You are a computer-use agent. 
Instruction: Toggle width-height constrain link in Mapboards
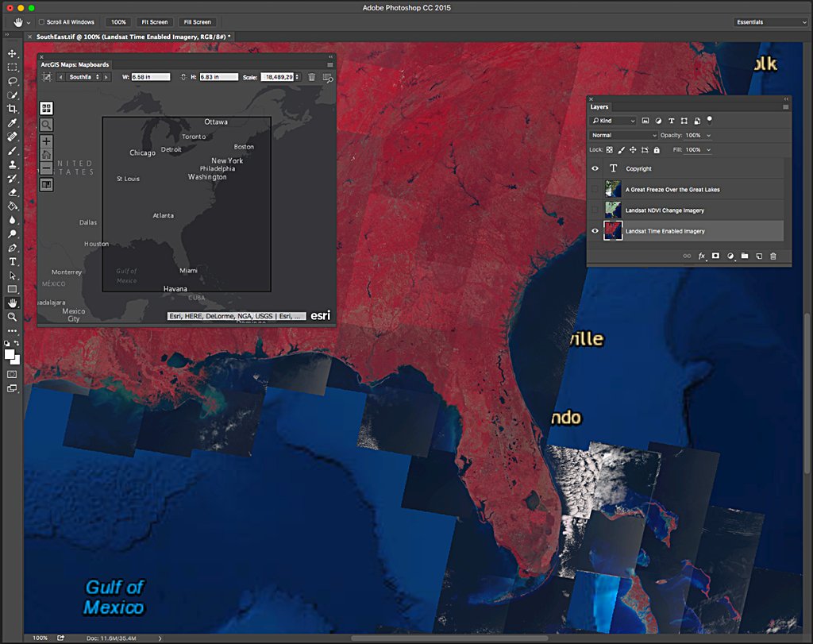(x=183, y=77)
